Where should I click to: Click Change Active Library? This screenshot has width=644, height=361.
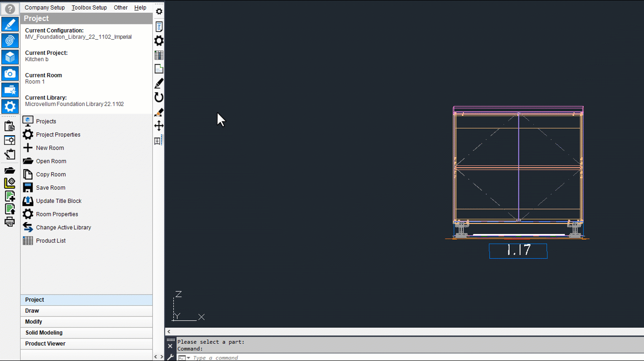tap(64, 228)
